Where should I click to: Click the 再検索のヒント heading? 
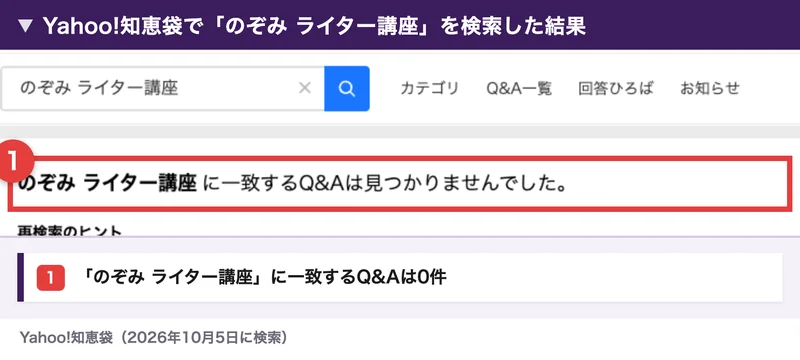point(70,231)
